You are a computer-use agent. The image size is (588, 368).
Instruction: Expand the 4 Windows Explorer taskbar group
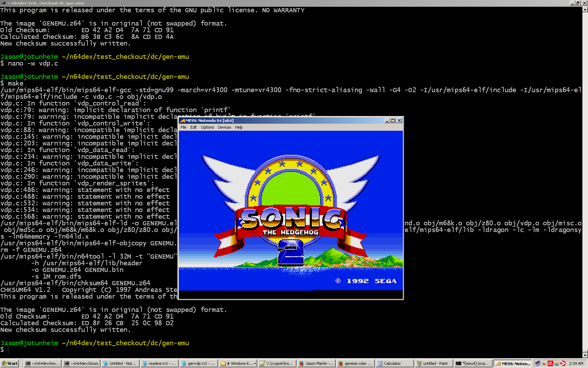pyautogui.click(x=238, y=363)
